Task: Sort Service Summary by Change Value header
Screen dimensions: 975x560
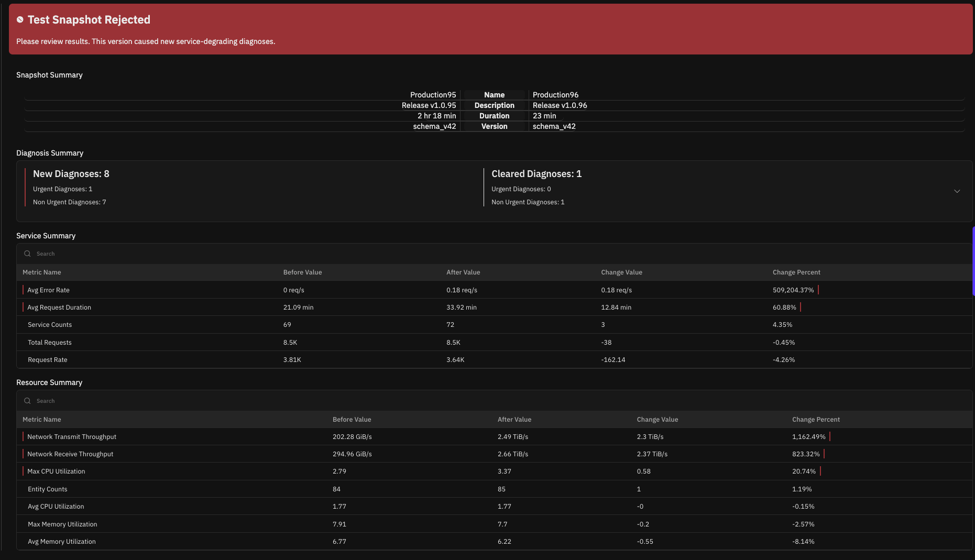Action: 621,272
